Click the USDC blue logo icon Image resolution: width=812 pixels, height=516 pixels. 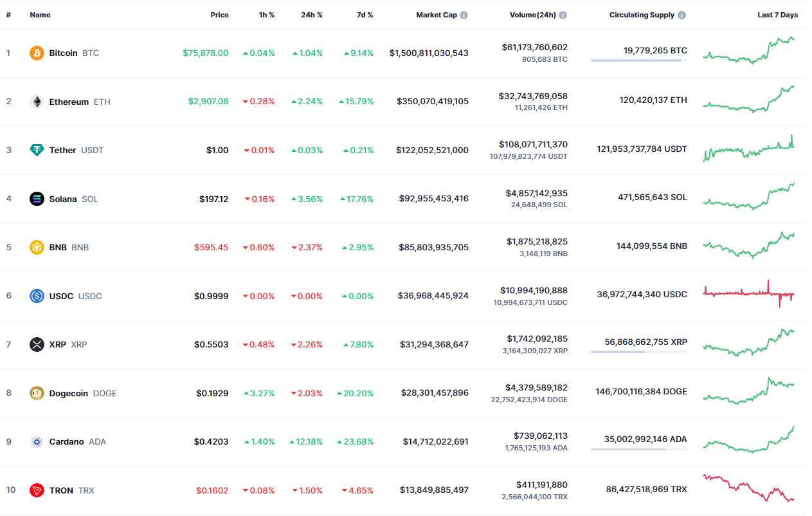point(37,296)
